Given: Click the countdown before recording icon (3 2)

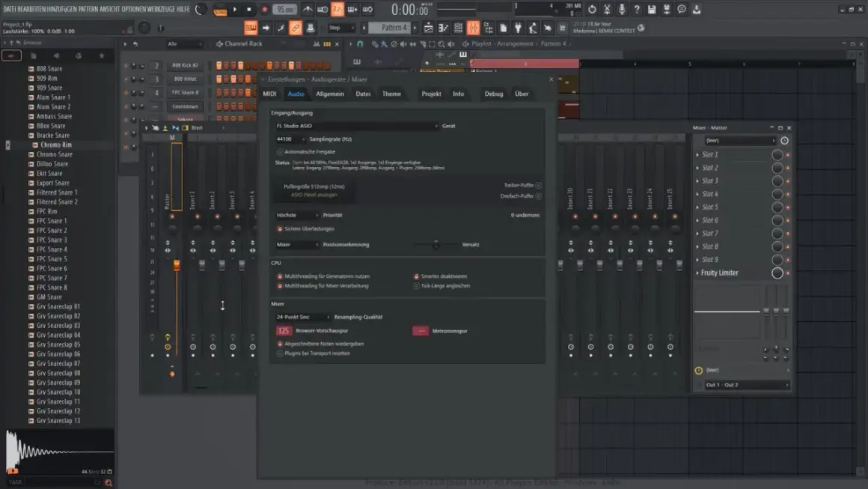Looking at the screenshot, I should click(337, 10).
